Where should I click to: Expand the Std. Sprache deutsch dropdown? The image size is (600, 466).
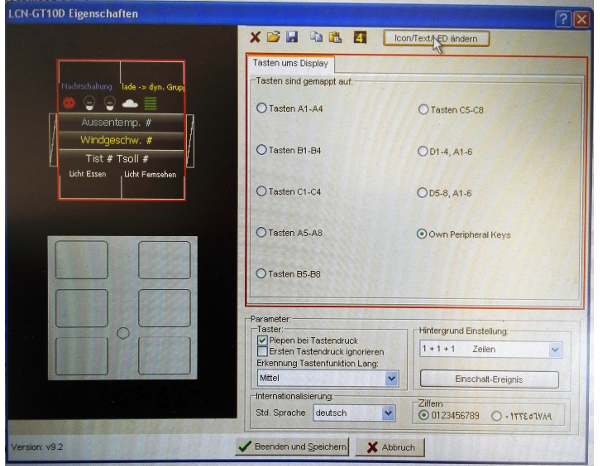pyautogui.click(x=388, y=412)
